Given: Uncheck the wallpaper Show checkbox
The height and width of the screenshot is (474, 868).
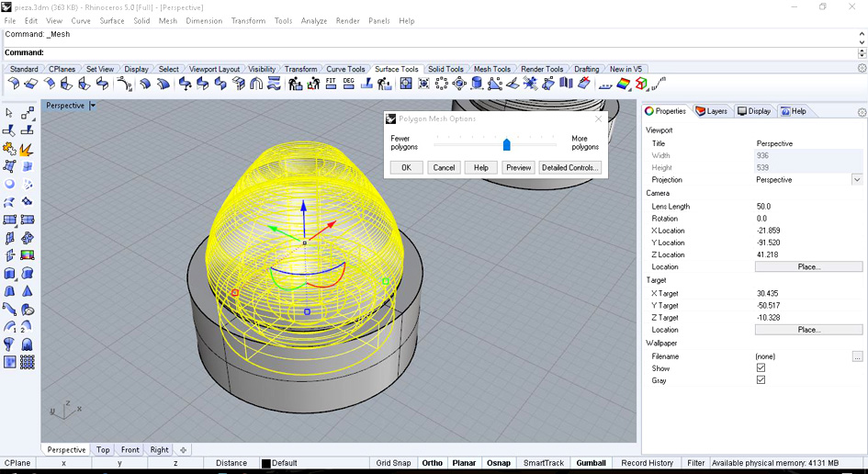Looking at the screenshot, I should 761,367.
